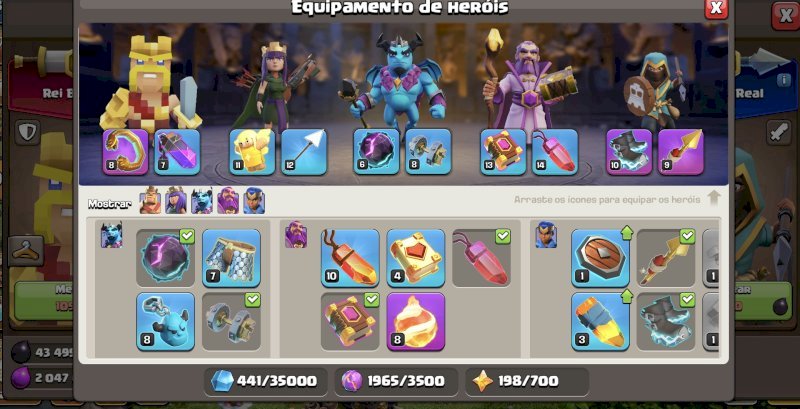Click the equipped dark orb with checkmark
Viewport: 800px width, 409px height.
click(x=165, y=258)
